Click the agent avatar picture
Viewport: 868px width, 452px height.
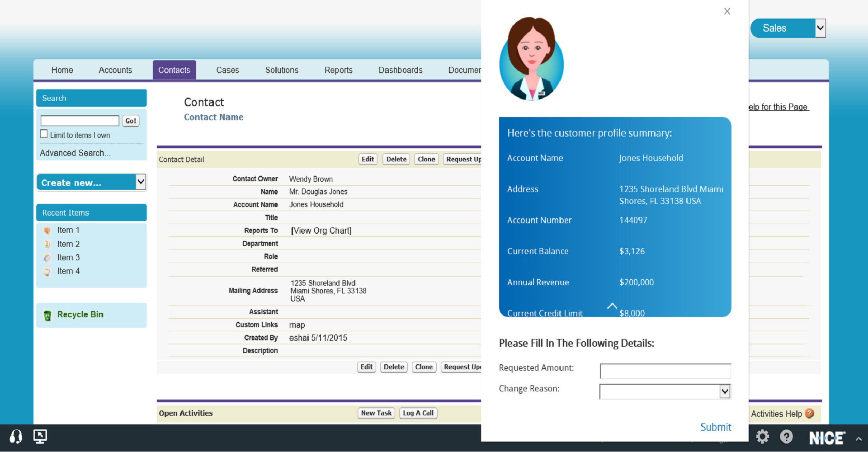pos(532,59)
